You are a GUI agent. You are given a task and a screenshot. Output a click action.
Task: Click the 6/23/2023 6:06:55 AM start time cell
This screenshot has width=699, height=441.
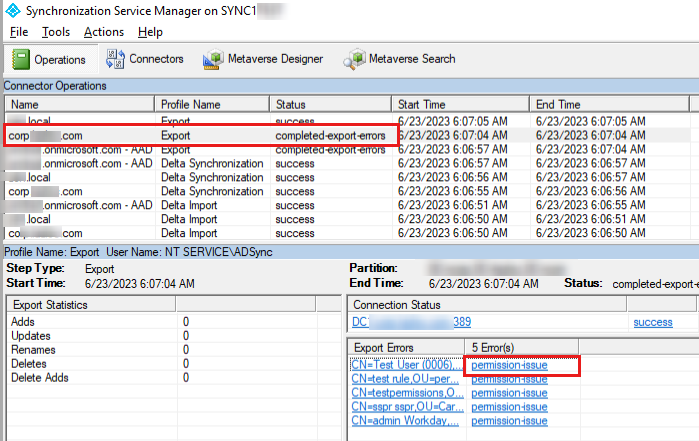tap(452, 191)
